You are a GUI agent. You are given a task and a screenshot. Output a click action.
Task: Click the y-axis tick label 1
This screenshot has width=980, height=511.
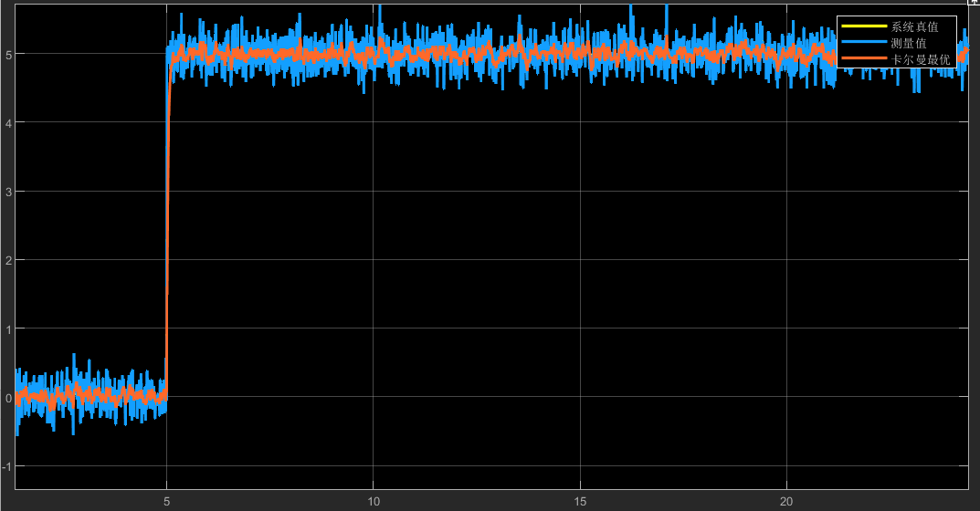(9, 329)
